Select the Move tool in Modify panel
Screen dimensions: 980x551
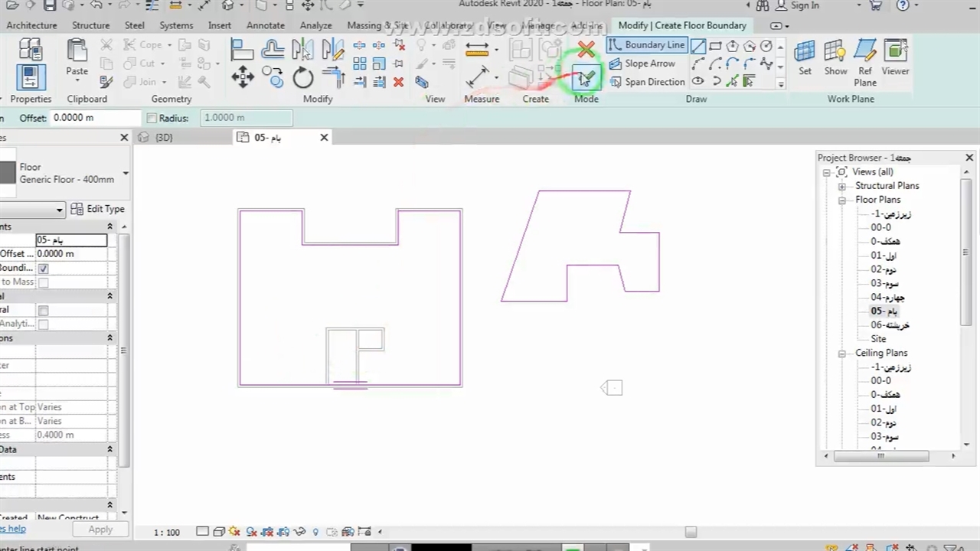pos(243,77)
